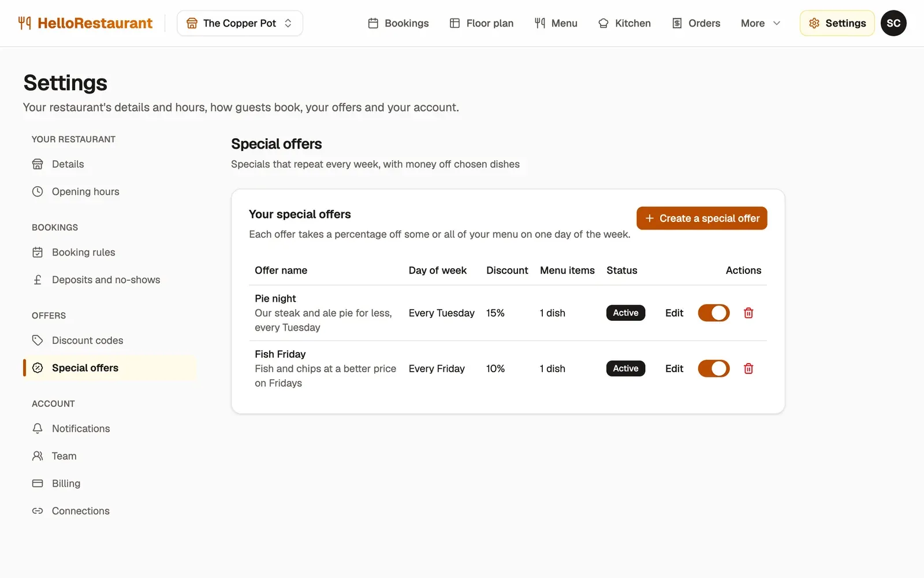
Task: Edit the Fish Friday offer
Action: click(x=674, y=368)
